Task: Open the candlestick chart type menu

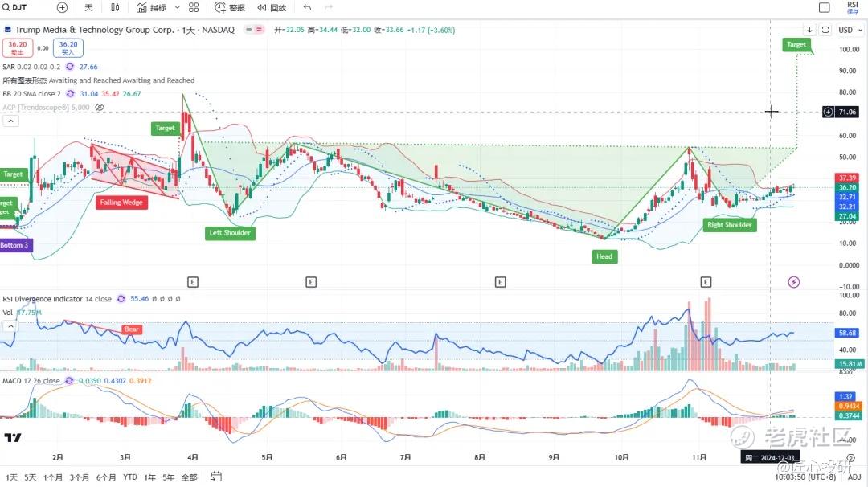Action: pos(115,7)
